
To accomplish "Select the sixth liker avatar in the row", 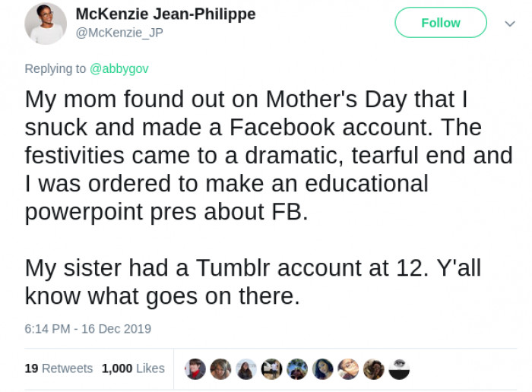I will pyautogui.click(x=323, y=369).
